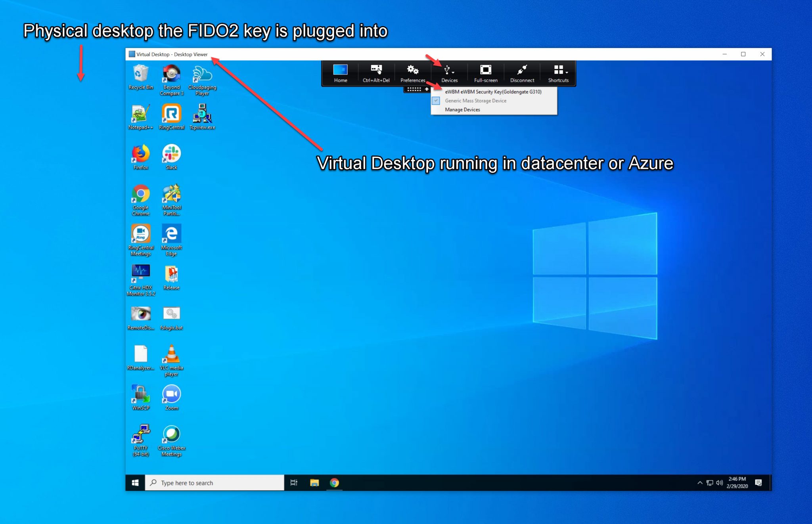Show hidden system tray icons
The height and width of the screenshot is (524, 812).
coord(700,482)
